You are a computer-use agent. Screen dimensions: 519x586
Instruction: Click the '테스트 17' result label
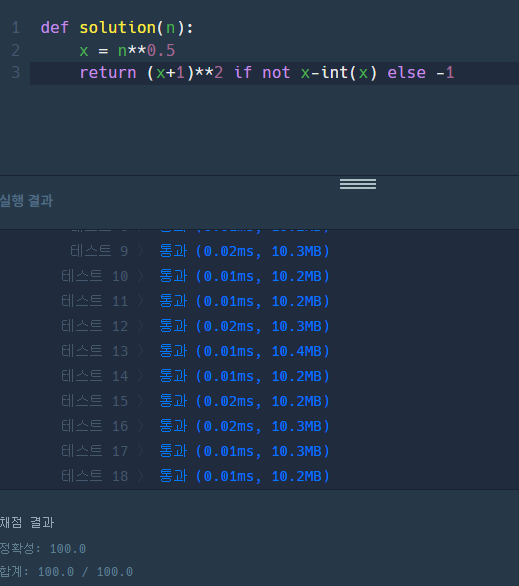tap(95, 451)
